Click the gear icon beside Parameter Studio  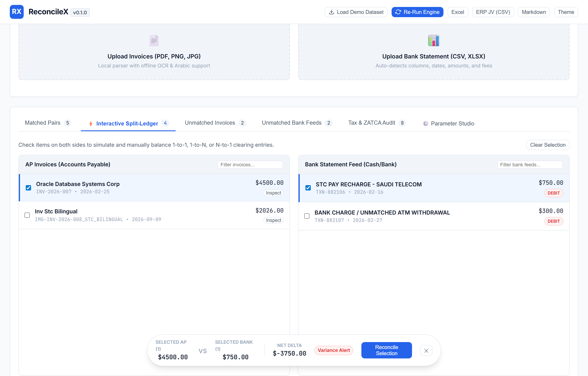tap(426, 123)
